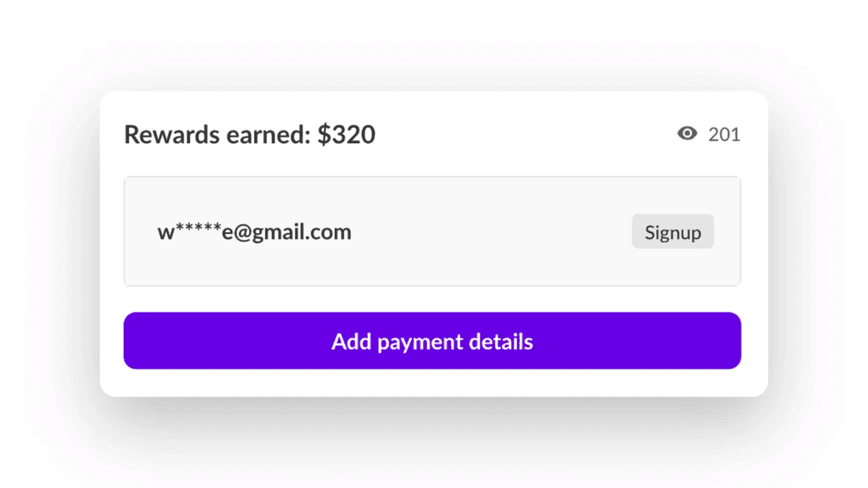Click the Signup status badge
This screenshot has height=488, width=868.
pyautogui.click(x=672, y=232)
